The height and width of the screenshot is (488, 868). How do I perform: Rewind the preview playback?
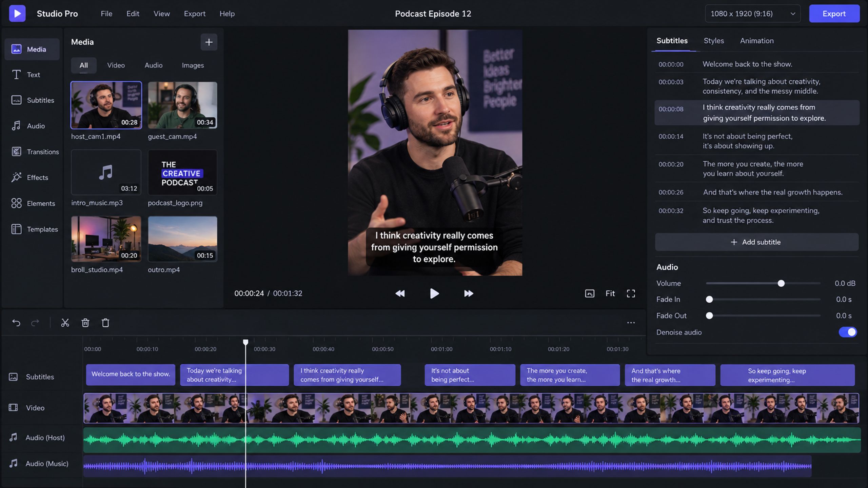pos(400,293)
